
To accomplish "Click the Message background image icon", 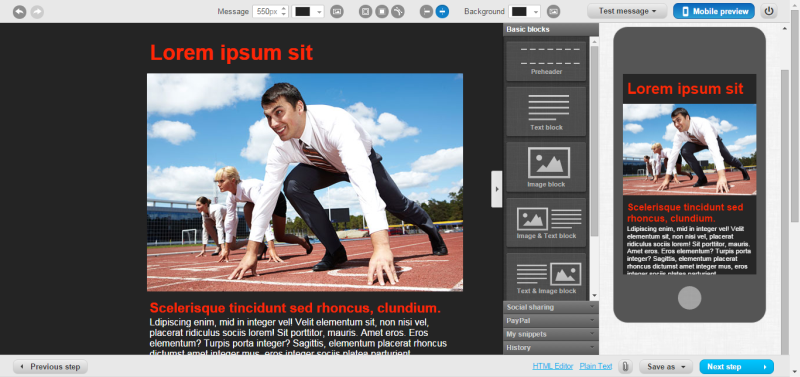I will click(337, 11).
